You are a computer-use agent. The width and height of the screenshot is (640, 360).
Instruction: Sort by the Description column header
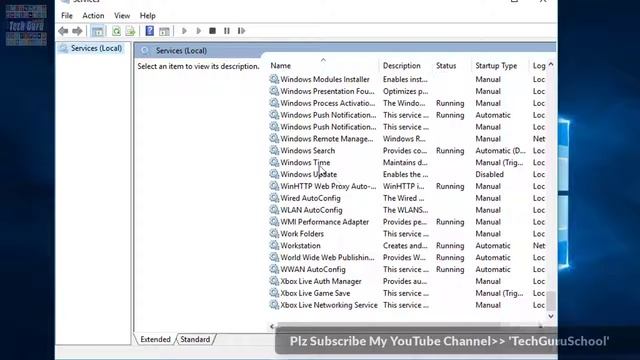[x=402, y=66]
